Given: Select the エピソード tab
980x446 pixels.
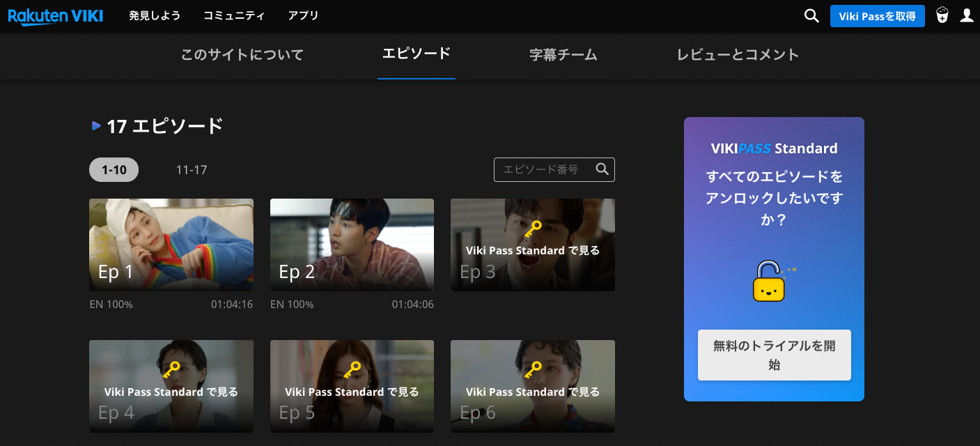Looking at the screenshot, I should [417, 54].
